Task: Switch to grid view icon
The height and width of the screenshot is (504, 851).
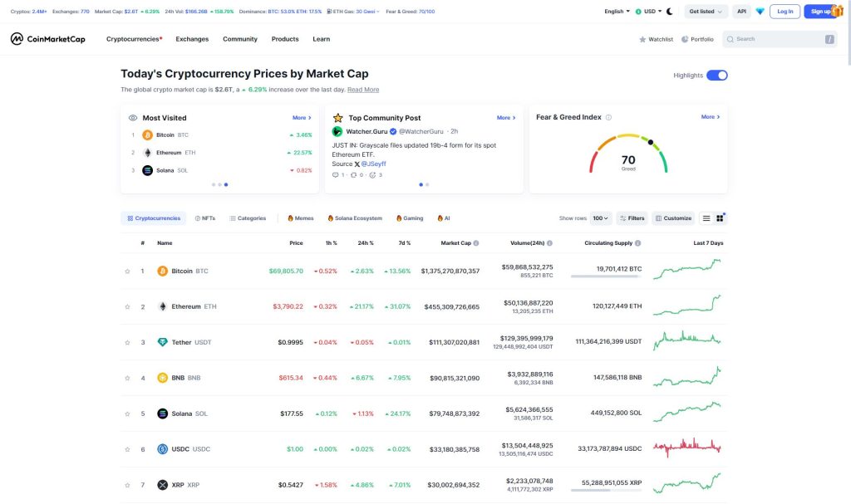Action: click(720, 218)
